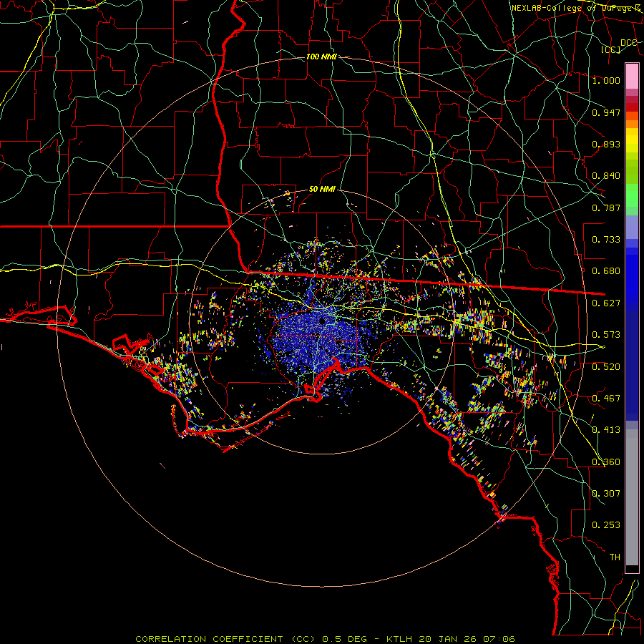Click the 0.520 color scale value
The image size is (644, 644).
(606, 367)
